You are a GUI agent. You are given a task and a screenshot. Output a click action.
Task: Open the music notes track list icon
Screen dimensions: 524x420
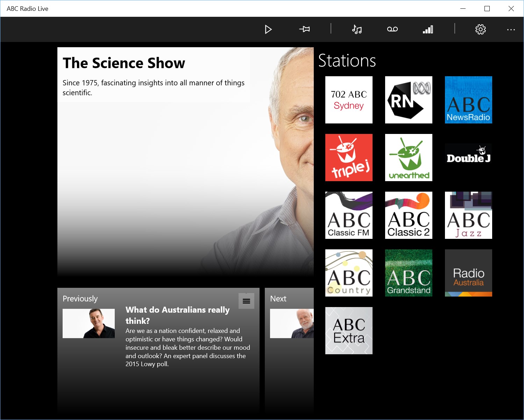coord(357,29)
